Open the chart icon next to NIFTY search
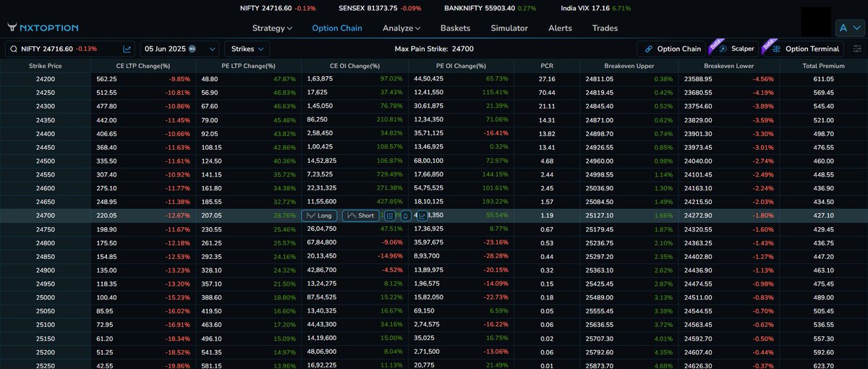868x369 pixels. point(127,49)
